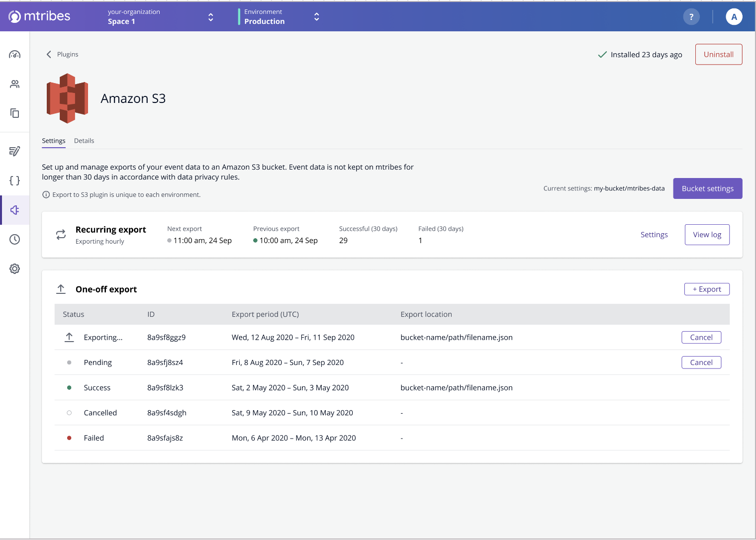Go back with the Plugins chevron
Image resolution: width=756 pixels, height=540 pixels.
[x=49, y=54]
